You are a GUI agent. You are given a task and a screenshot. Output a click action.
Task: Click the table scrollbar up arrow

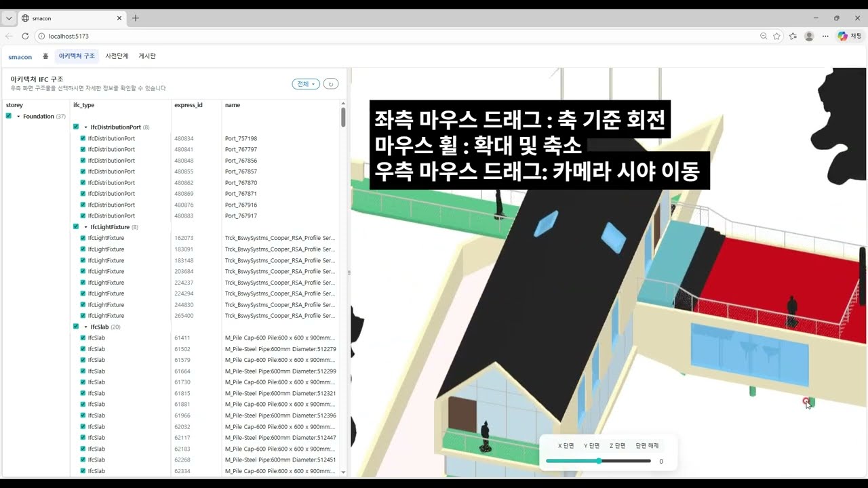coord(343,103)
